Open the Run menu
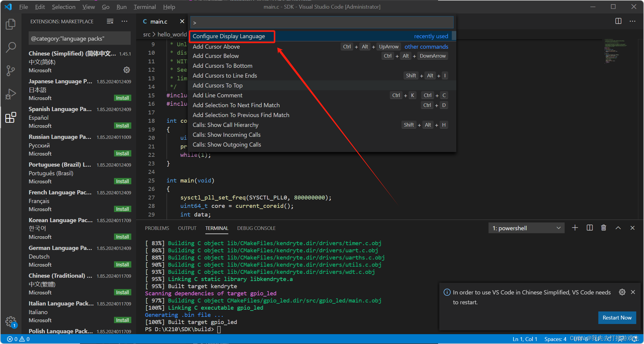The width and height of the screenshot is (644, 344). [121, 7]
